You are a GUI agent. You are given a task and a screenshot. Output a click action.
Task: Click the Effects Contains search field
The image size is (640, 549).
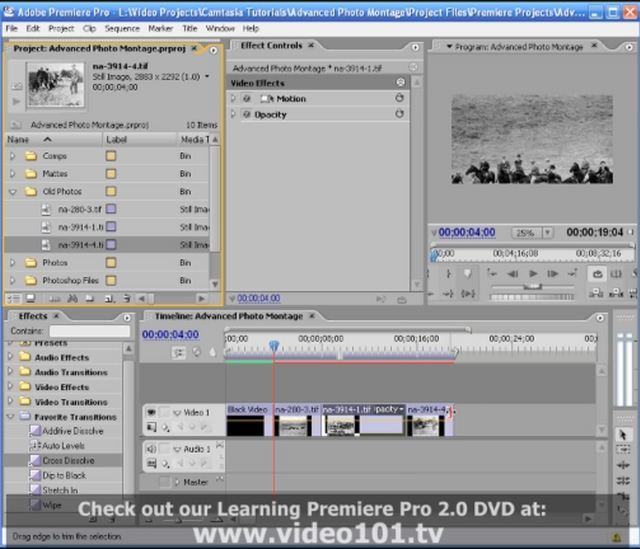[x=90, y=331]
